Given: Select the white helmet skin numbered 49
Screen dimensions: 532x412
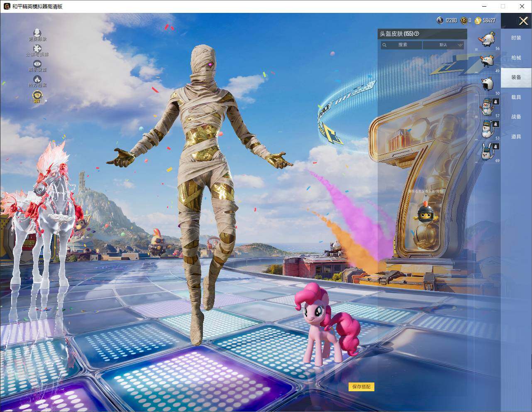Looking at the screenshot, I should (x=487, y=63).
